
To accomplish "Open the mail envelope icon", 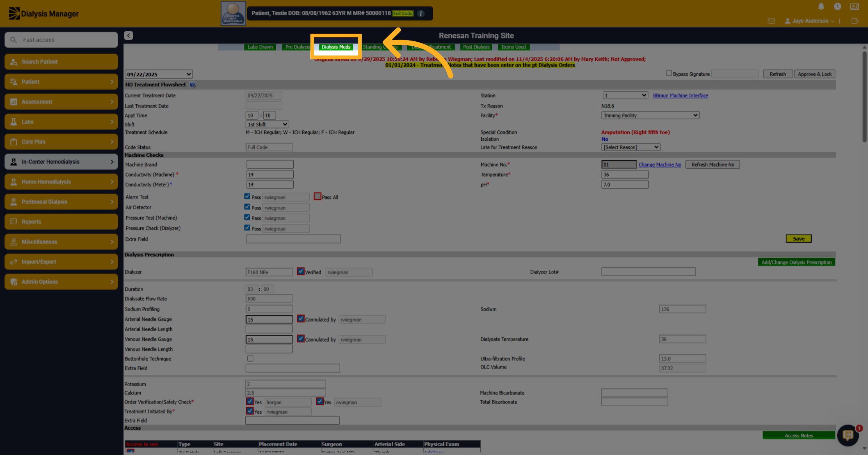I will click(x=771, y=21).
